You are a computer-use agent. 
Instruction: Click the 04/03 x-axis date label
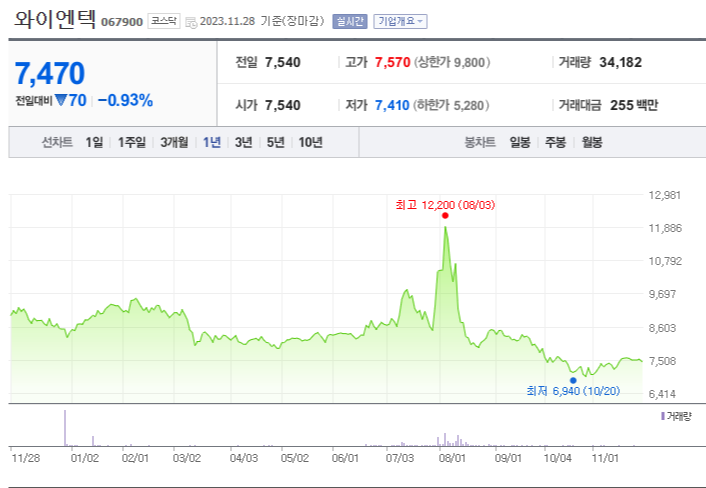(244, 458)
